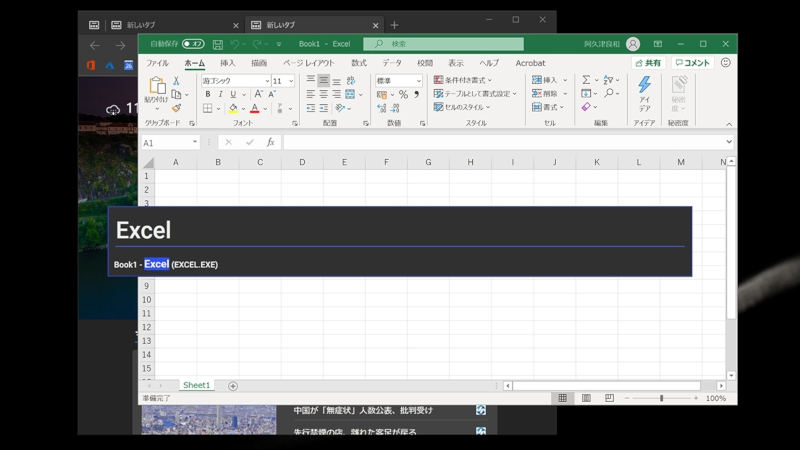Screen dimensions: 800x450
Task: Open Ideas (アイデア) lightning icon
Action: [x=644, y=84]
